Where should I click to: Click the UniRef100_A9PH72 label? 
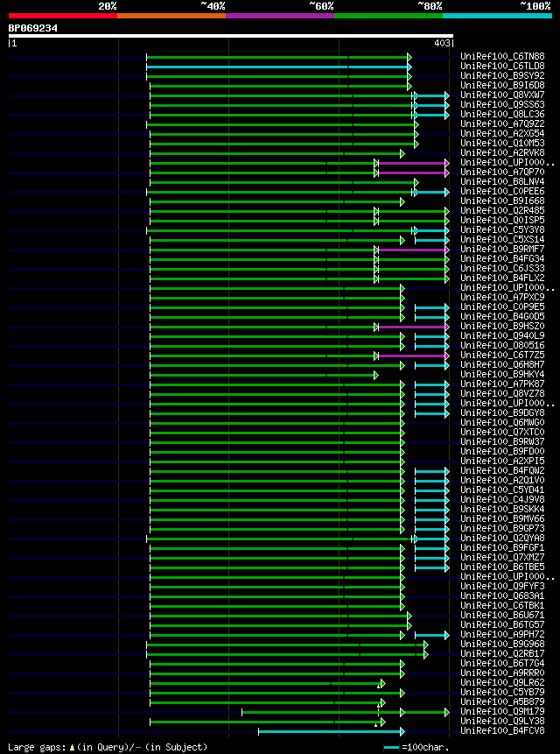[x=502, y=634]
